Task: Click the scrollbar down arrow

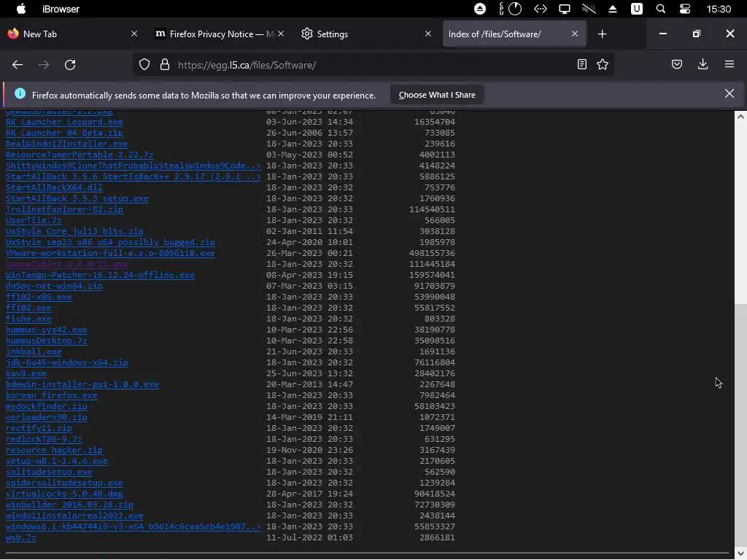Action: [740, 553]
